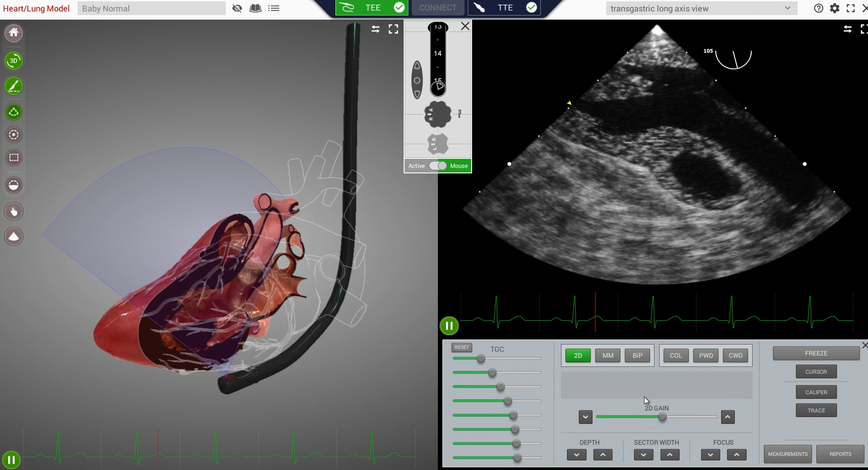Select the MM imaging mode
Viewport: 868px width, 470px height.
coord(608,355)
